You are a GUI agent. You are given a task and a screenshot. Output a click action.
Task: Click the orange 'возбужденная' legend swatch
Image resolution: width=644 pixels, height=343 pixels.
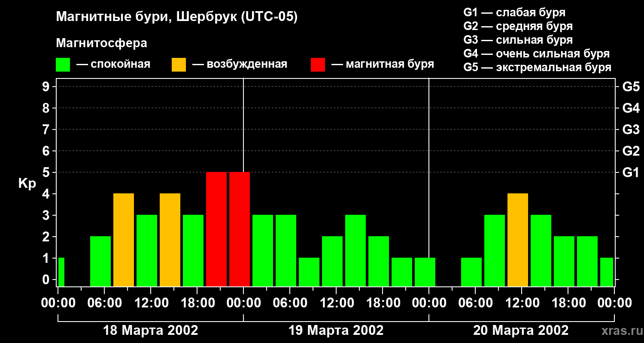179,65
